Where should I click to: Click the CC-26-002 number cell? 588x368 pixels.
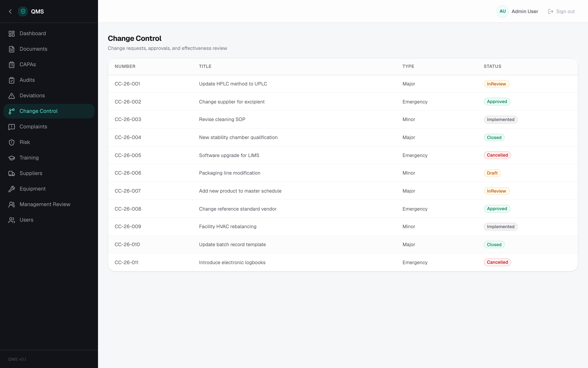(x=128, y=102)
